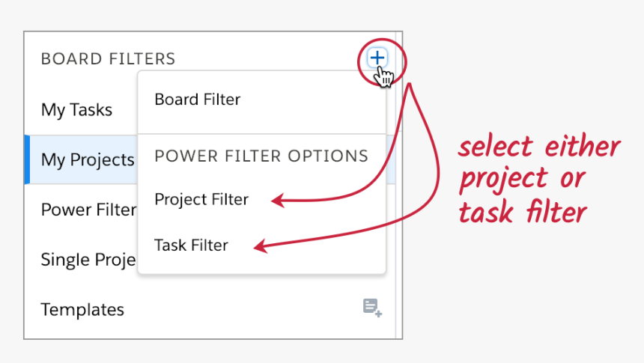
Task: Select Project Filter under Power Filter Options
Action: [x=201, y=200]
